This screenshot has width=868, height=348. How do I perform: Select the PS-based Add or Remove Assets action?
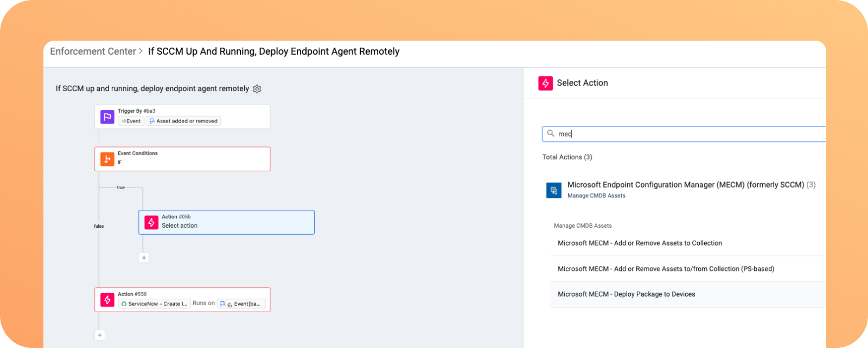pos(688,269)
